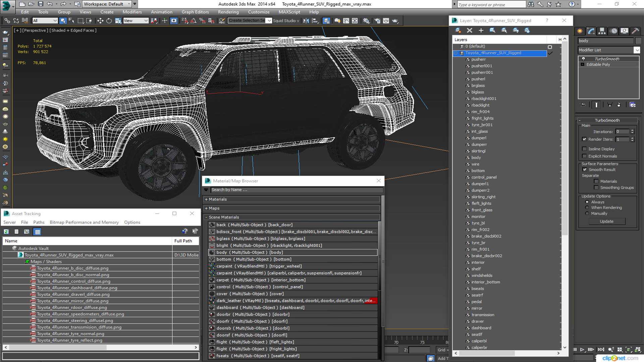Click the body object name field
644x362 pixels.
606,41
